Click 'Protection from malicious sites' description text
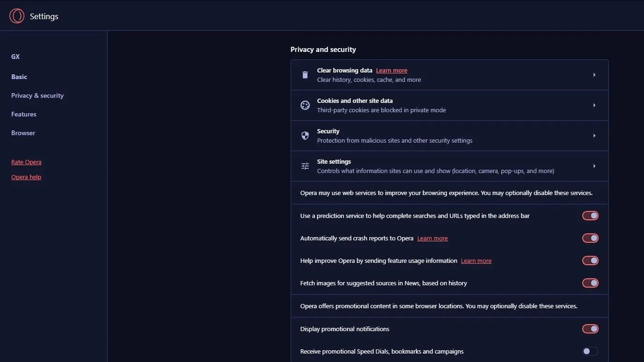The image size is (644, 362). click(x=395, y=141)
